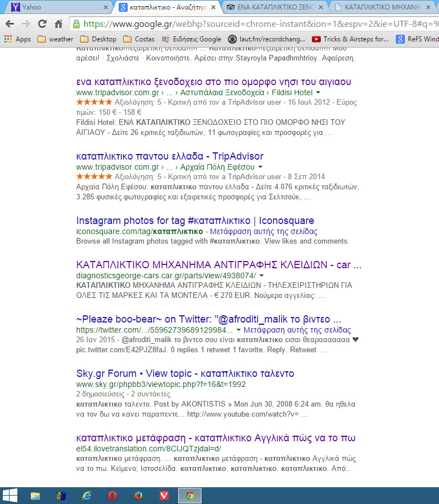Close the ΕΝΑ ΚΑΤΑΠΛΙΚΤΙΚΟ ΞΕΝΟ tab
The height and width of the screenshot is (504, 439).
(321, 7)
